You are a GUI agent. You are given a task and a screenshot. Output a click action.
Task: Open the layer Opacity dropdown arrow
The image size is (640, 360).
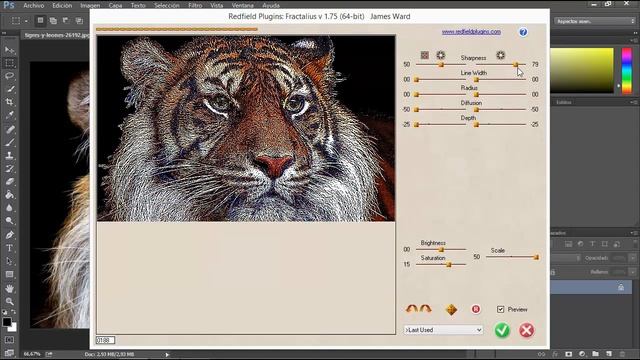(633, 258)
